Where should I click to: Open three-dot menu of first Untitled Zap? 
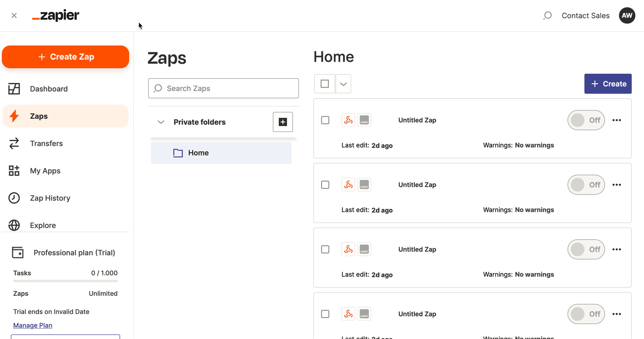pos(616,120)
